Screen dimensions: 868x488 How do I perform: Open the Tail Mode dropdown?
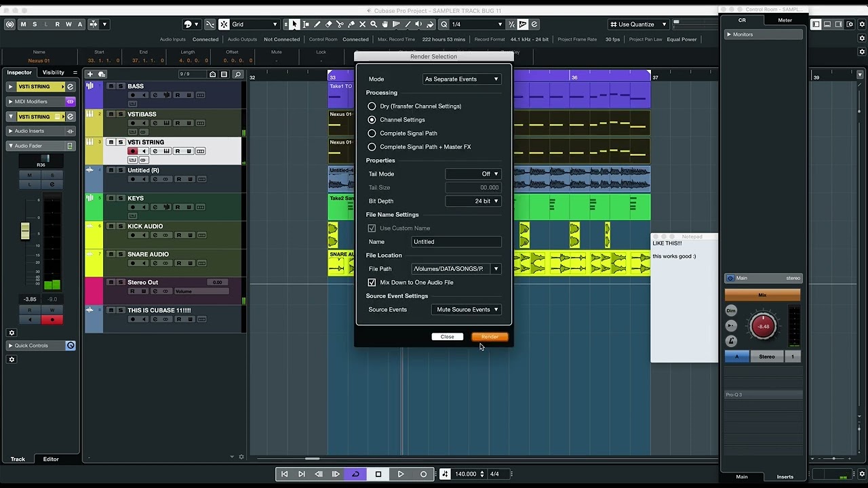point(473,174)
